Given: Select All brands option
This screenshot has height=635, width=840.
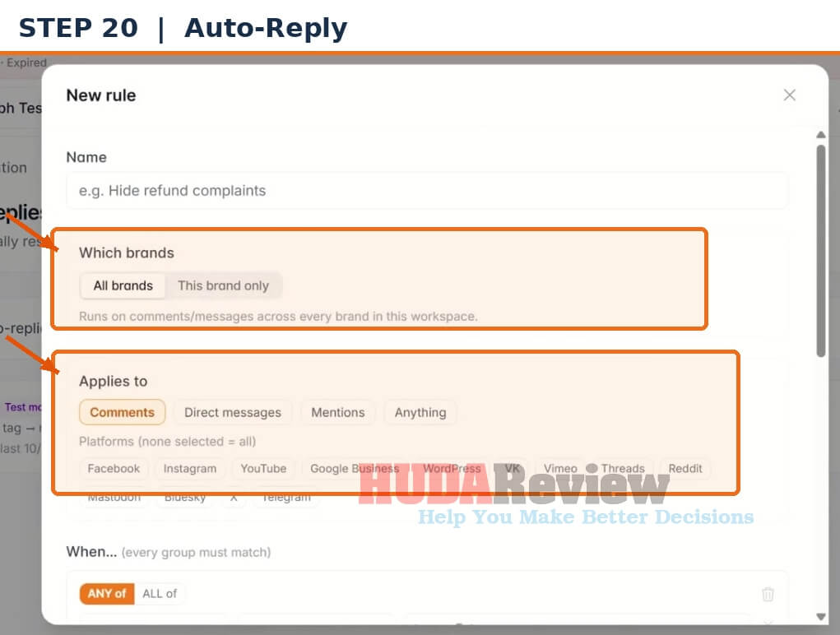Looking at the screenshot, I should pyautogui.click(x=123, y=286).
